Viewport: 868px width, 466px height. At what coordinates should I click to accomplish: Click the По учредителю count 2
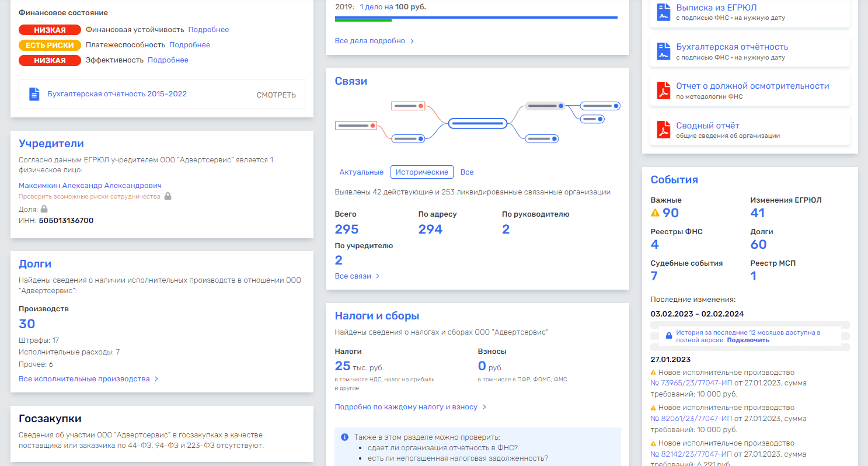coord(339,260)
